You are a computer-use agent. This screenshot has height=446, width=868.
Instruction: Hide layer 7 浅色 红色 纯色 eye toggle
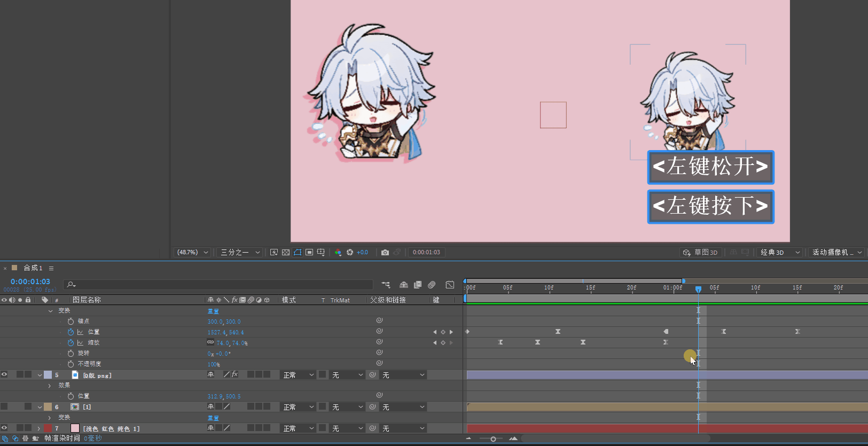pyautogui.click(x=4, y=428)
